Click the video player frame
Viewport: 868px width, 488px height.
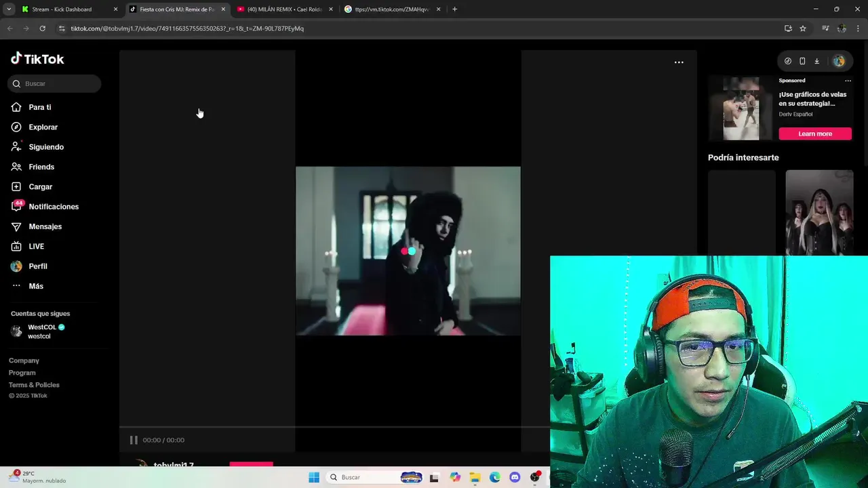[x=408, y=251]
